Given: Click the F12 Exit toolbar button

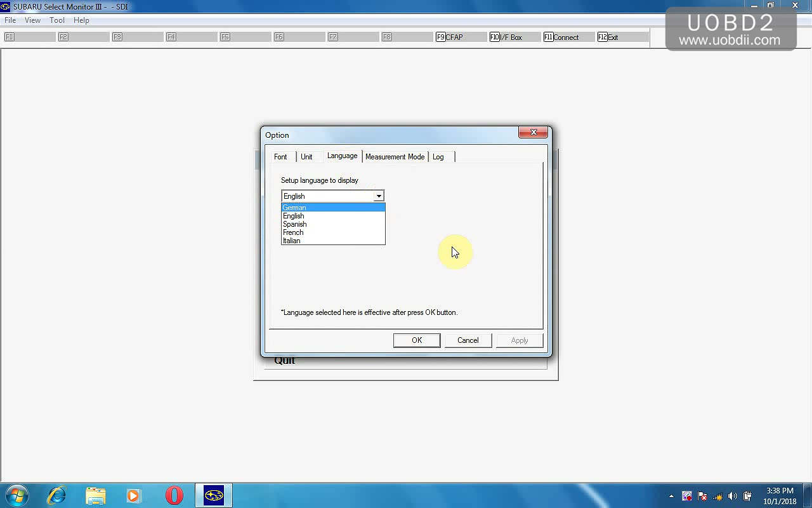Looking at the screenshot, I should click(622, 37).
